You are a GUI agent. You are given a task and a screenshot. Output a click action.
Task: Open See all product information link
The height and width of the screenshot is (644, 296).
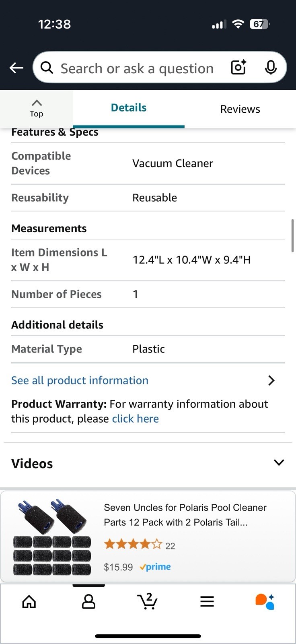(x=80, y=380)
